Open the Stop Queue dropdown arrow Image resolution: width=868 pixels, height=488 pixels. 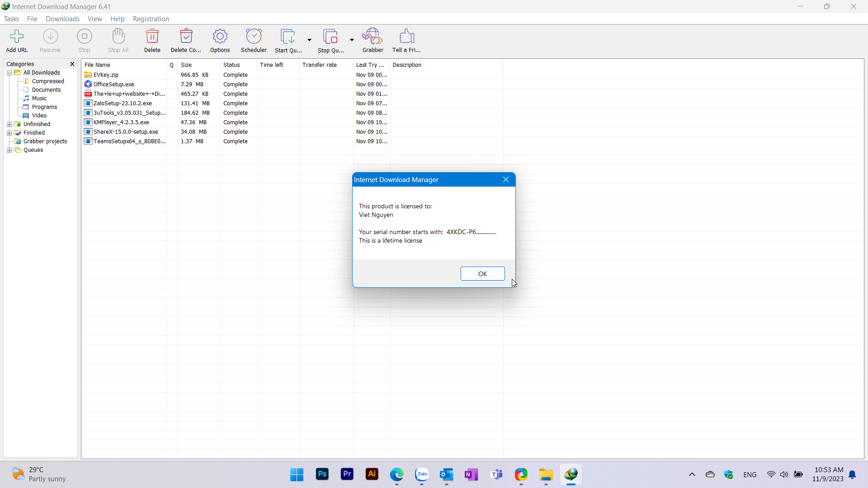pyautogui.click(x=352, y=40)
